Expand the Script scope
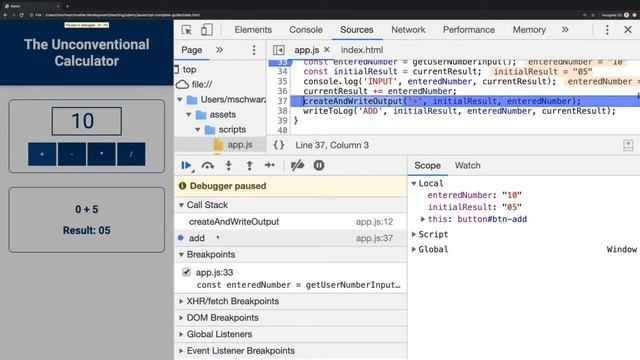This screenshot has width=640, height=360. (x=414, y=234)
